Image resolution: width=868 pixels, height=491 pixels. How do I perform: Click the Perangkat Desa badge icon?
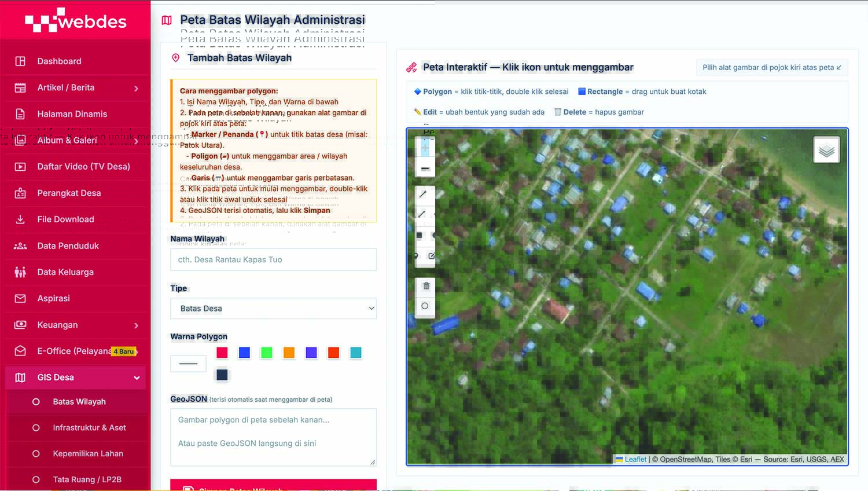click(20, 193)
